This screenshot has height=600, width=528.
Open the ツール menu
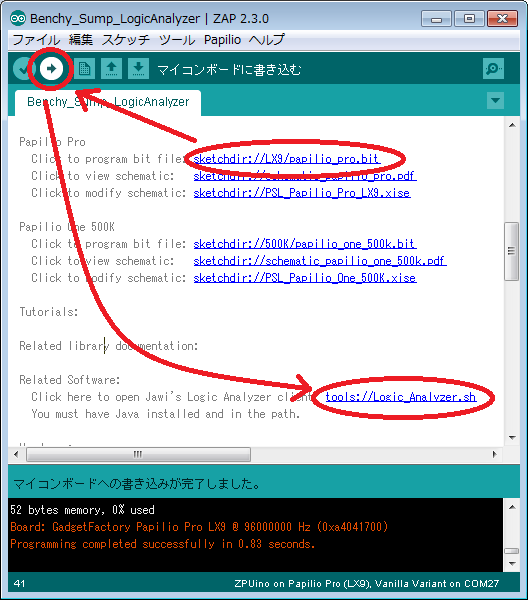(x=176, y=39)
